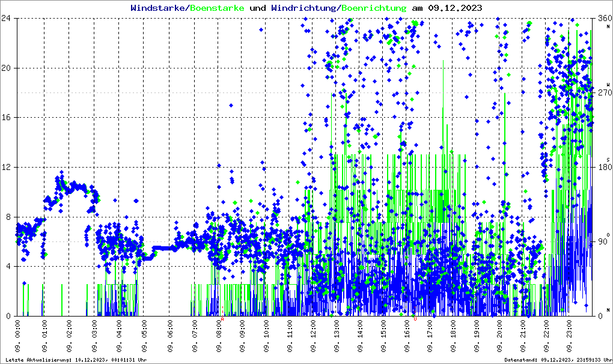Viewport: 613px width, 364px height.
Task: Click right axis value 90
Action: tap(603, 241)
